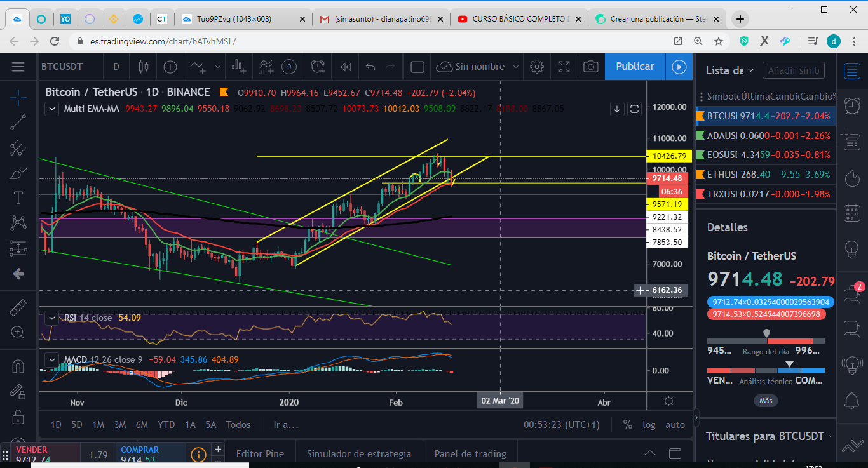This screenshot has height=468, width=868.
Task: Select the brush drawing tool
Action: point(18,173)
